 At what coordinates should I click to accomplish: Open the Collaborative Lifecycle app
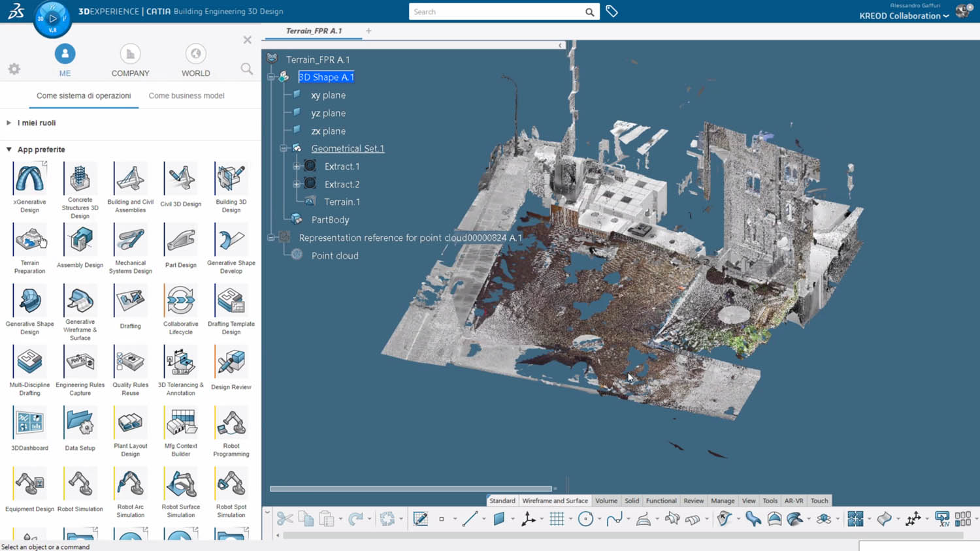click(180, 302)
